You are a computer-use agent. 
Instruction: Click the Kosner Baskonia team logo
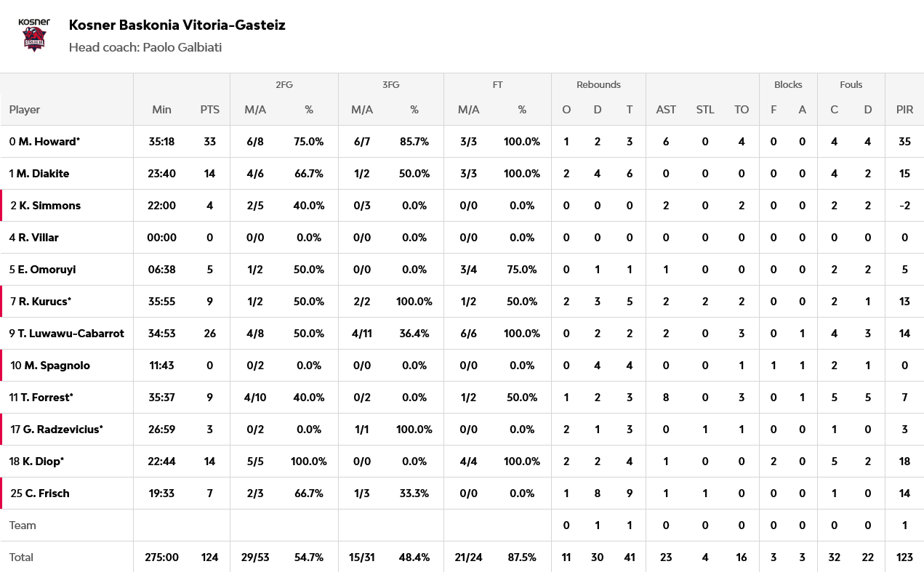click(34, 35)
